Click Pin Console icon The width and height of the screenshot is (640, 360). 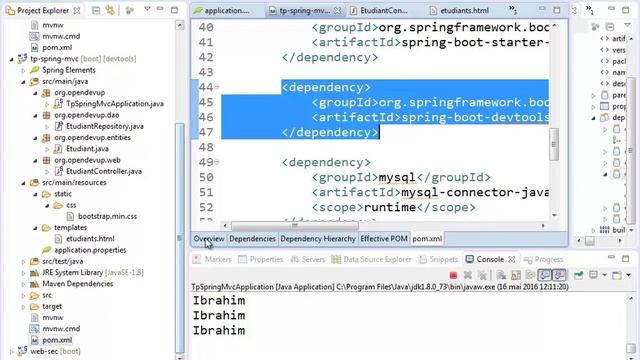pos(578,275)
